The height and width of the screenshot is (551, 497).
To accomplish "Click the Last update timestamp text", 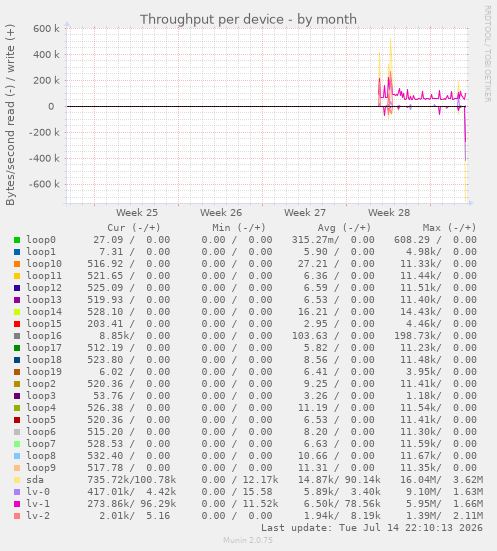I will [x=372, y=527].
